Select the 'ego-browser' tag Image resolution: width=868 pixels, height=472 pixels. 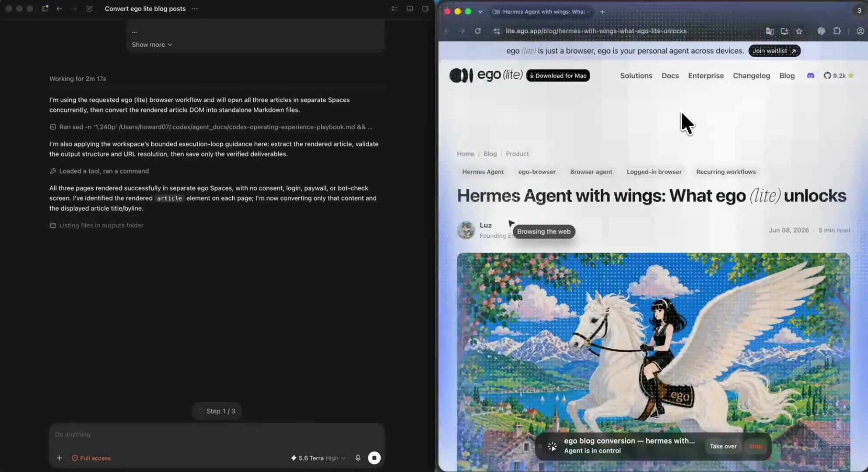(537, 172)
